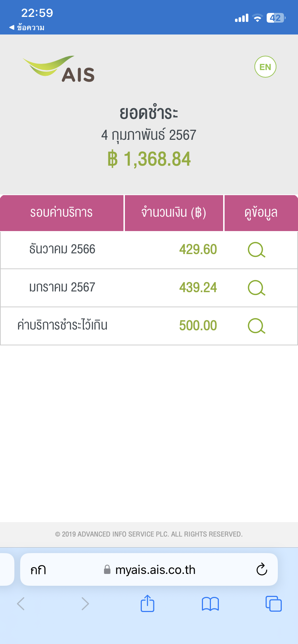Select the จำนวนเงิน (฿) column header

coord(173,213)
